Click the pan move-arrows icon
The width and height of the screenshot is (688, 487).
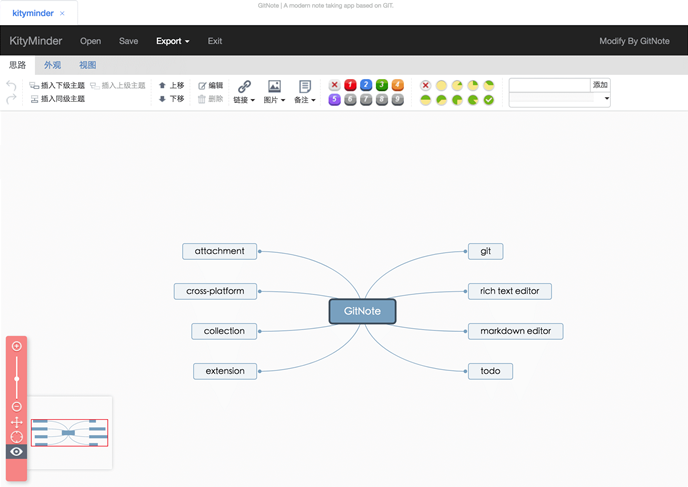17,422
